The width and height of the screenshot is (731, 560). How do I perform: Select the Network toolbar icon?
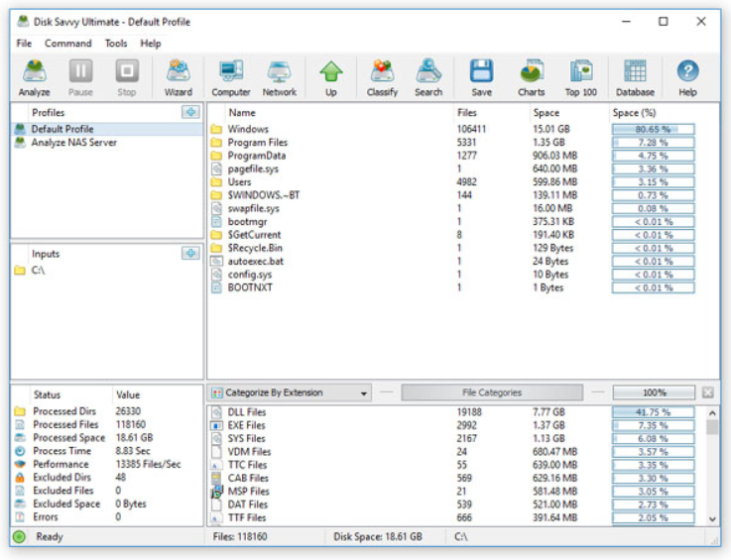[x=280, y=77]
